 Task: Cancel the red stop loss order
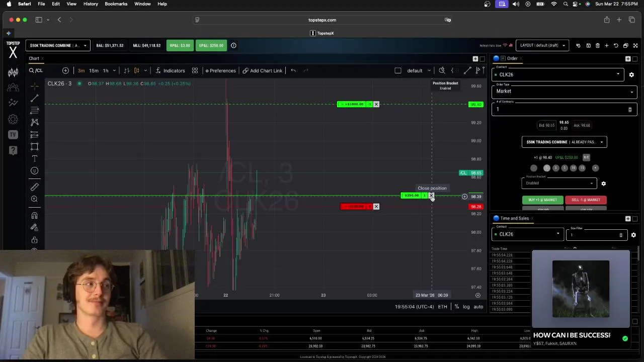[376, 207]
